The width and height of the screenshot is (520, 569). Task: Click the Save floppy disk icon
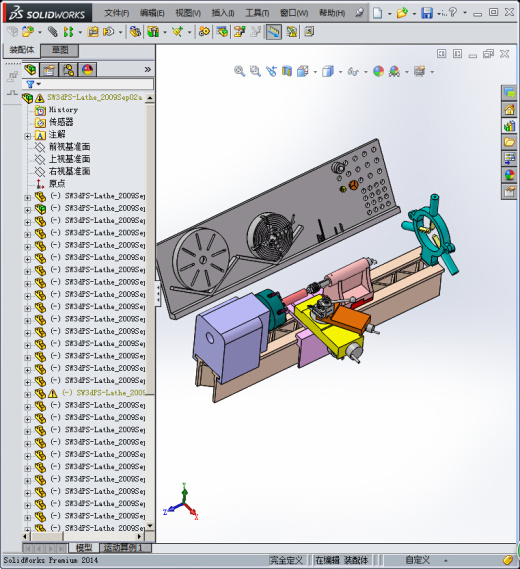[x=427, y=13]
